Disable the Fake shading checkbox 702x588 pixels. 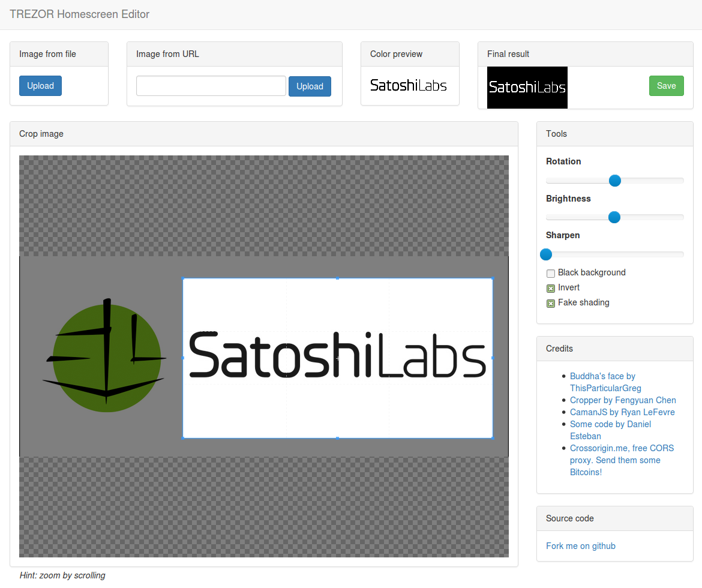pos(551,303)
